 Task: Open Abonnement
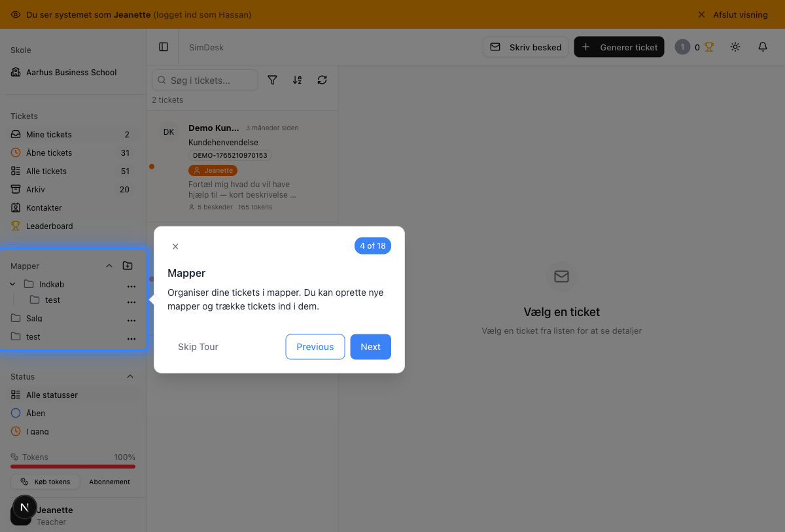coord(109,482)
